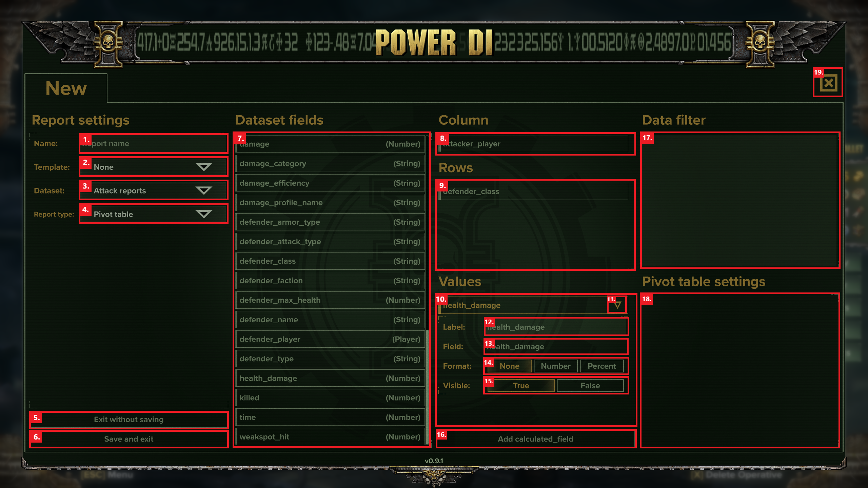Edit the Label field health_damage
This screenshot has width=868, height=488.
click(x=556, y=327)
